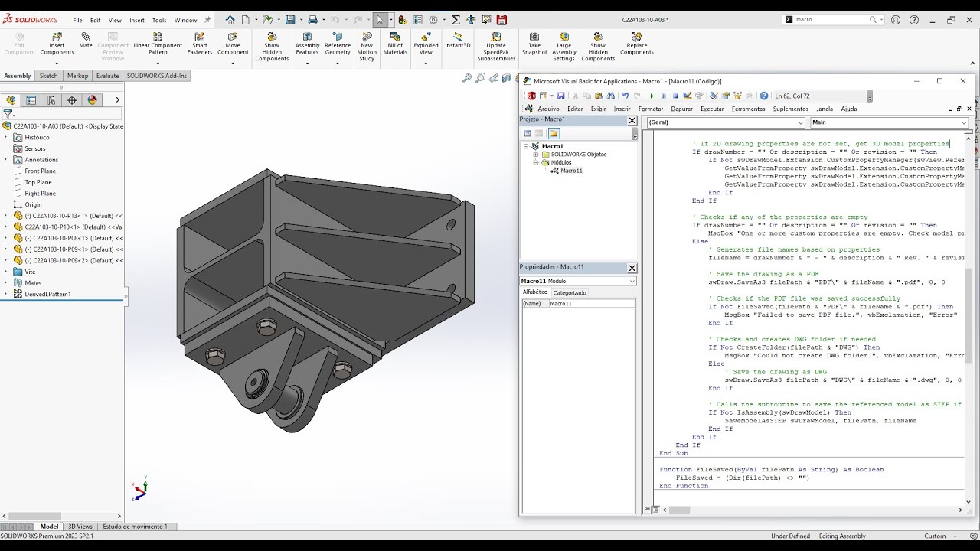Toggle the Instant3D tool
The width and height of the screenshot is (980, 551).
click(458, 40)
